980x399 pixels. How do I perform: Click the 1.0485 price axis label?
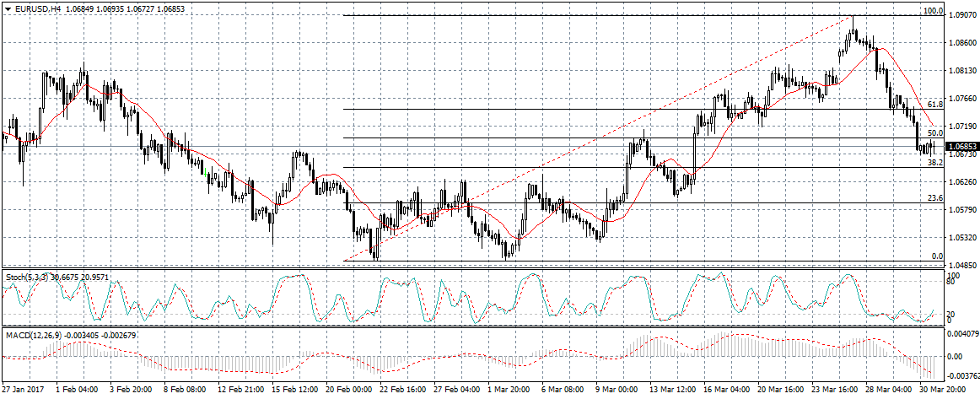[961, 265]
